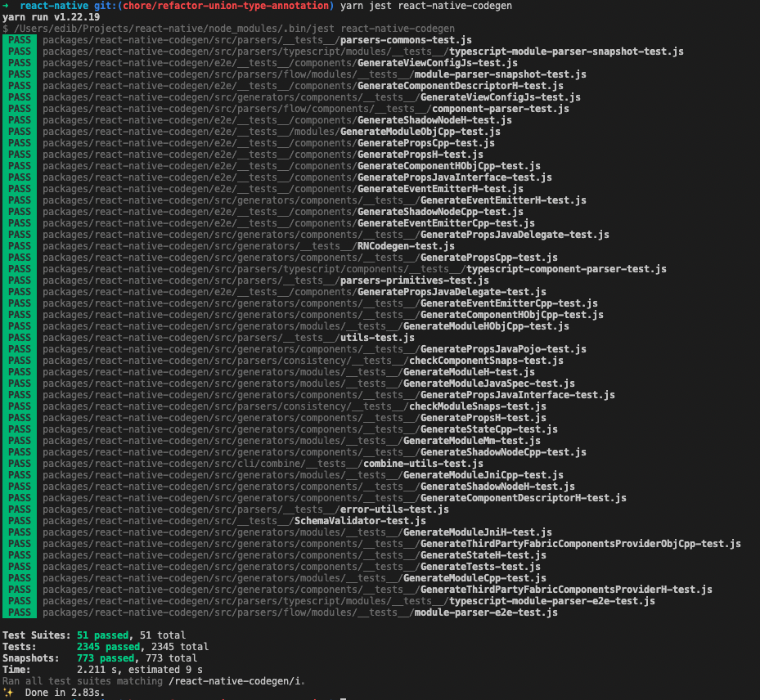The image size is (760, 700).
Task: Click file name module-parser-e2e-test.js
Action: pos(486,612)
